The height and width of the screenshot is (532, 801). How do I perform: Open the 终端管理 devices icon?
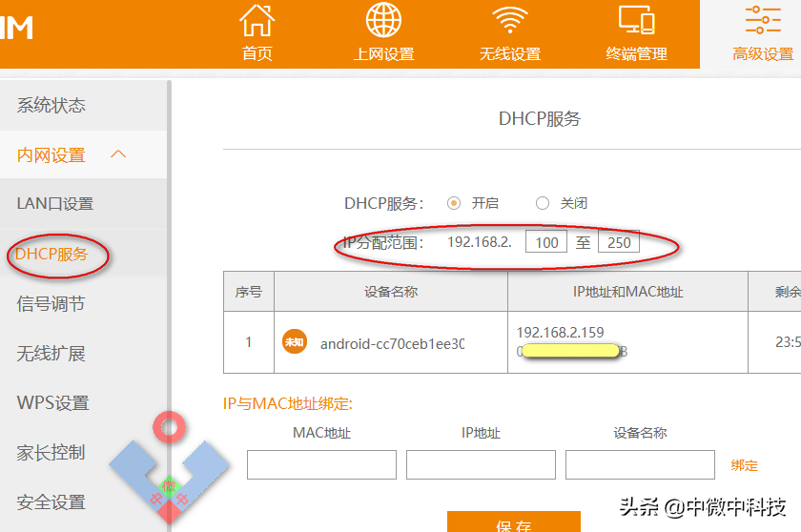[637, 20]
